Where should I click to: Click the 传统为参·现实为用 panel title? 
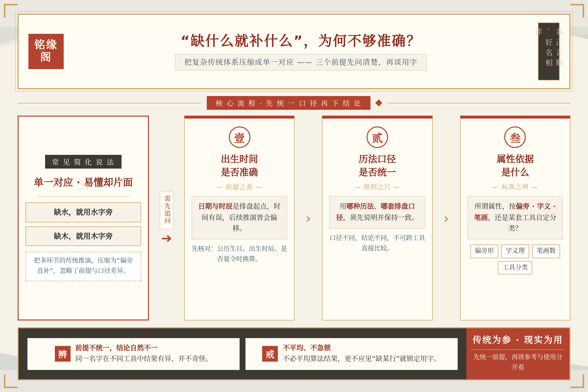point(517,340)
